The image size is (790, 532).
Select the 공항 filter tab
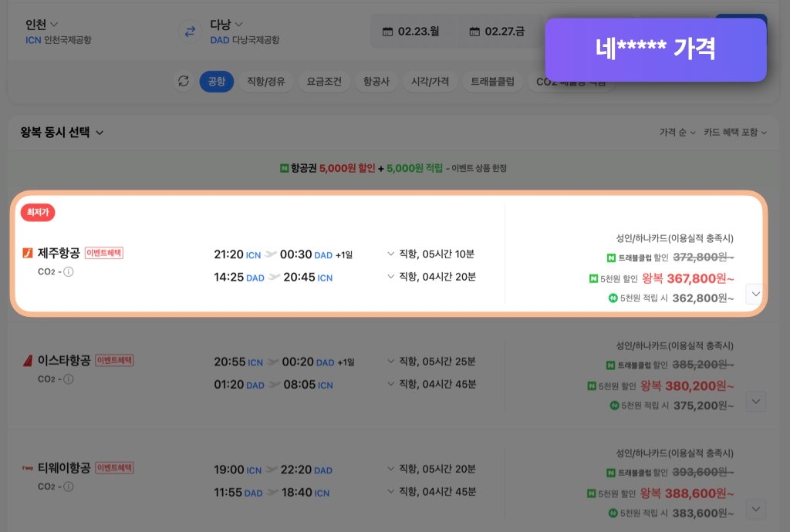tap(217, 81)
